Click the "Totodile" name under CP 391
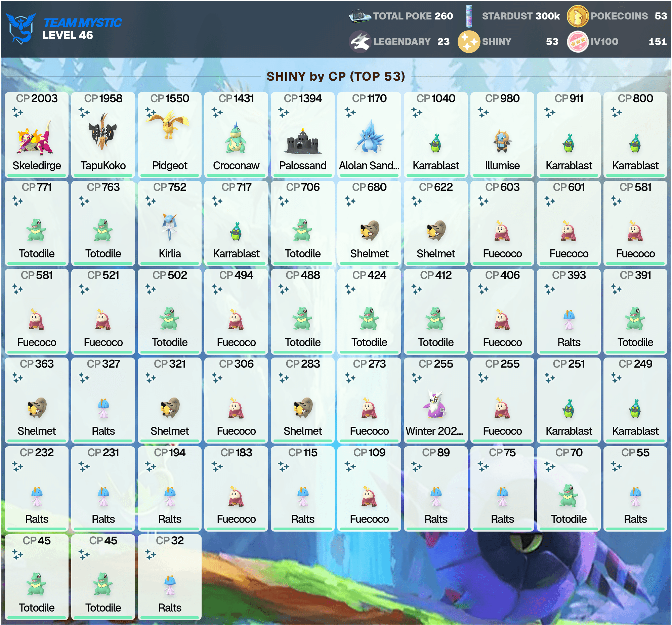 point(635,342)
